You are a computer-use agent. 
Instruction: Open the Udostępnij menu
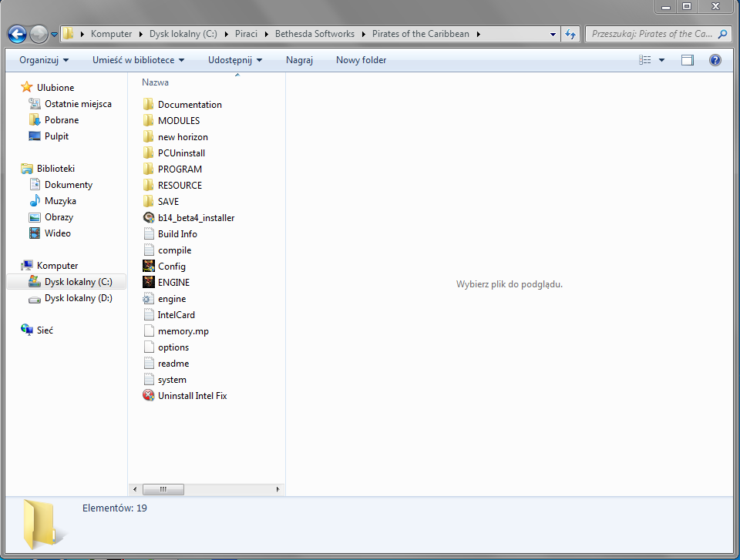pos(235,60)
